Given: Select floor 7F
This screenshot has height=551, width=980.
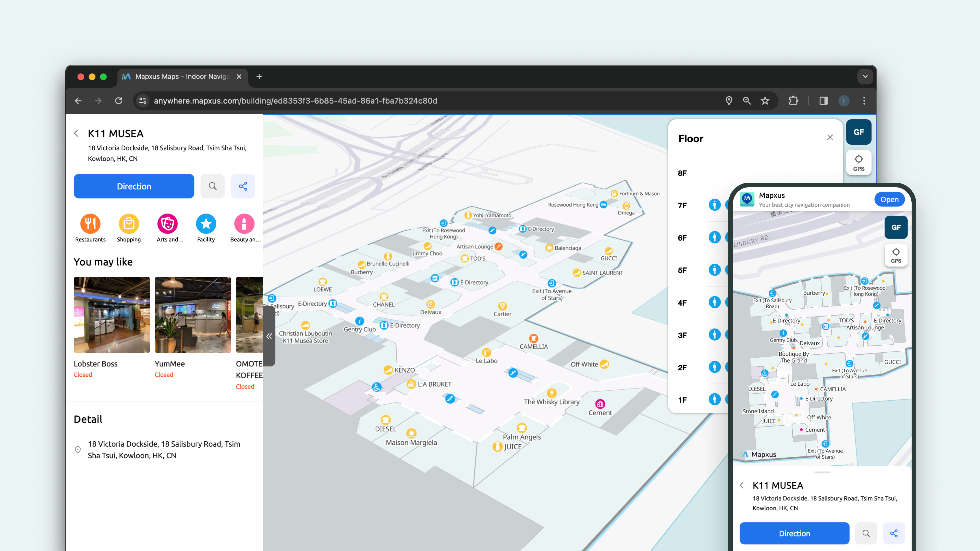Looking at the screenshot, I should point(682,206).
